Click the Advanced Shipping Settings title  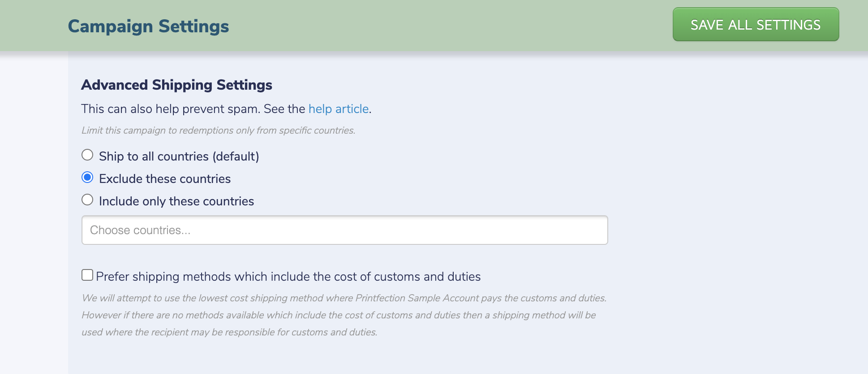pyautogui.click(x=177, y=84)
